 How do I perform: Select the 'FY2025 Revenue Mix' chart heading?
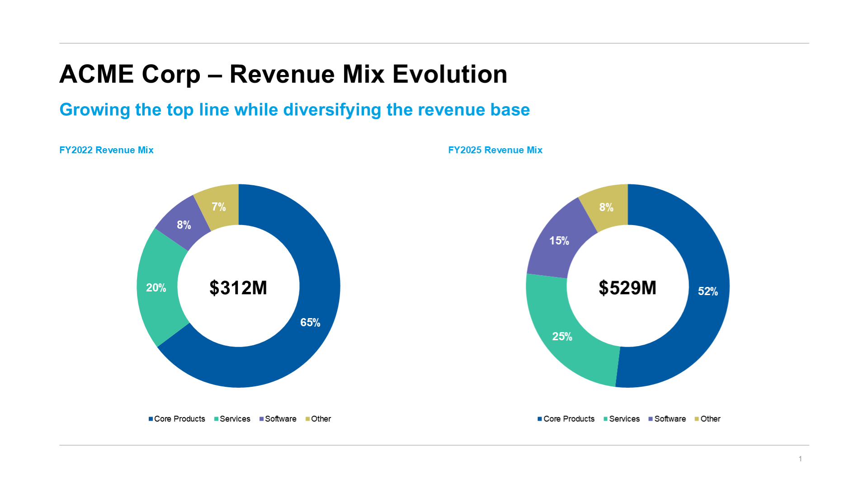pos(495,150)
